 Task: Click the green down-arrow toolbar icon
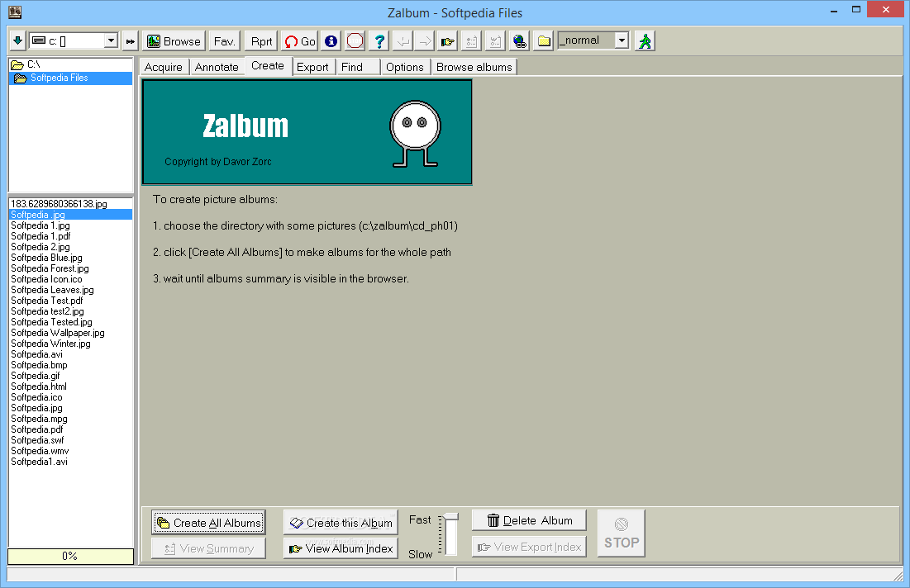pyautogui.click(x=17, y=40)
